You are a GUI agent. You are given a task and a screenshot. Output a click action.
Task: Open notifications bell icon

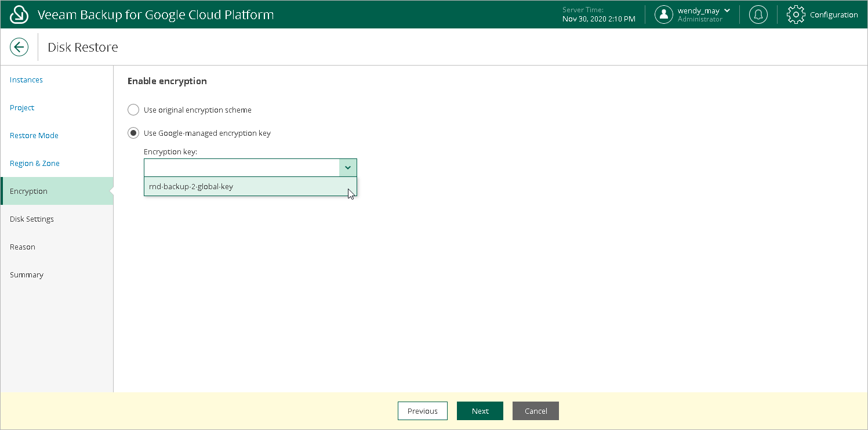tap(758, 15)
